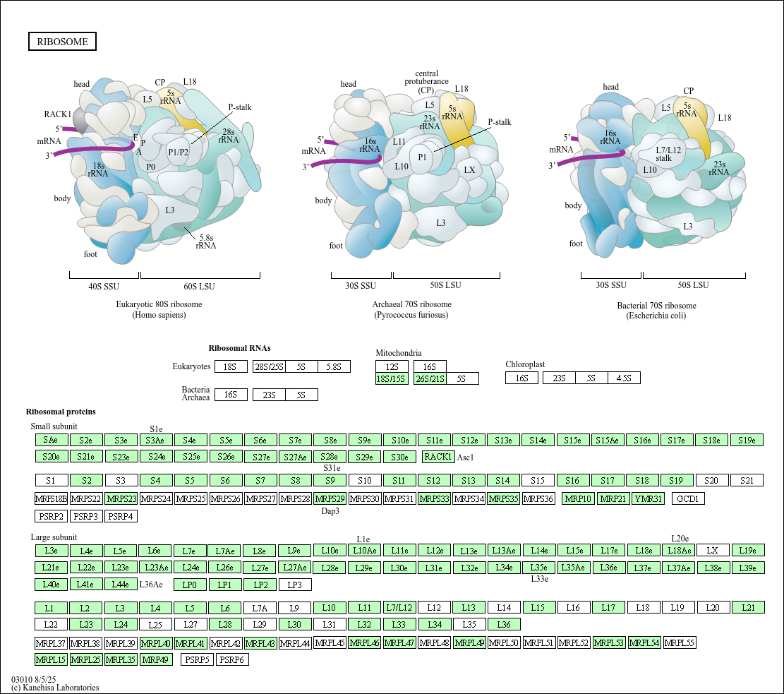
Task: Click the PSRP2 plastid protein box
Action: click(x=52, y=516)
